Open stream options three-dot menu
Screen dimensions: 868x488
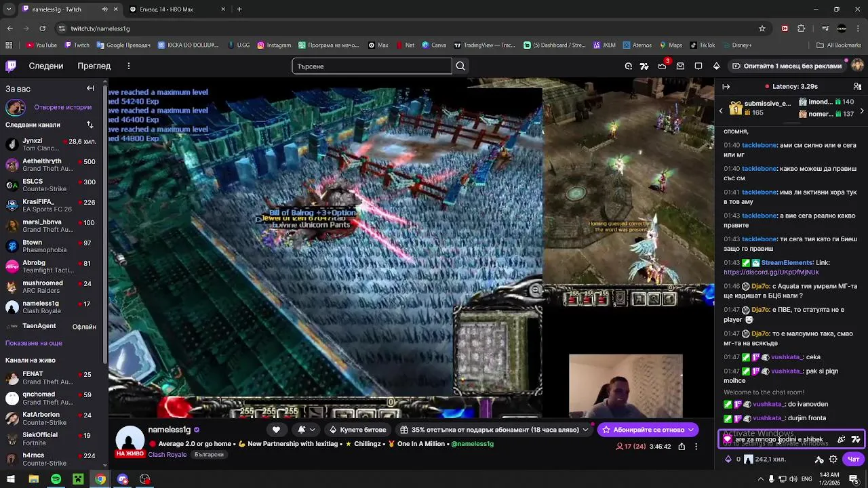pyautogui.click(x=696, y=447)
